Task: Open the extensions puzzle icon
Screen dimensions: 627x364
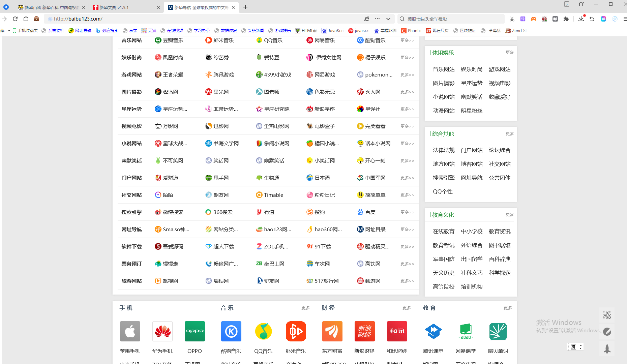Action: coord(566,19)
